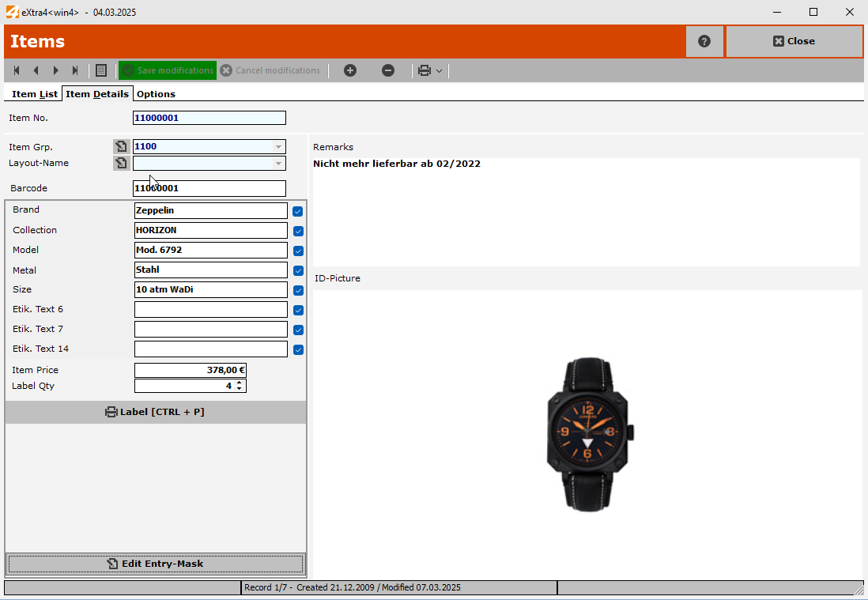Expand the Item Grp. dropdown

[278, 147]
